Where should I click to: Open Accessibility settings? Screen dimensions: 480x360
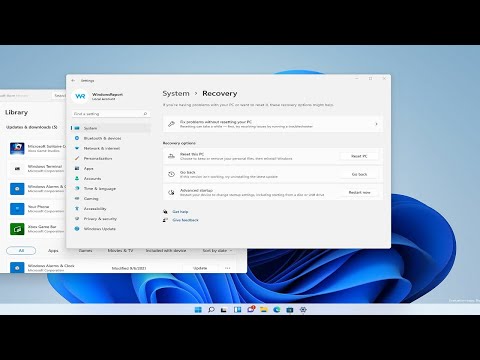point(111,208)
